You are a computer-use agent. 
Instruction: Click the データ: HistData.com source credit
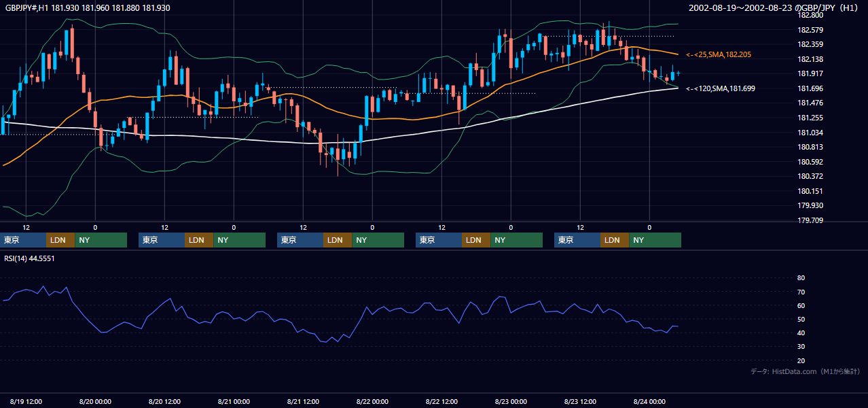[806, 371]
